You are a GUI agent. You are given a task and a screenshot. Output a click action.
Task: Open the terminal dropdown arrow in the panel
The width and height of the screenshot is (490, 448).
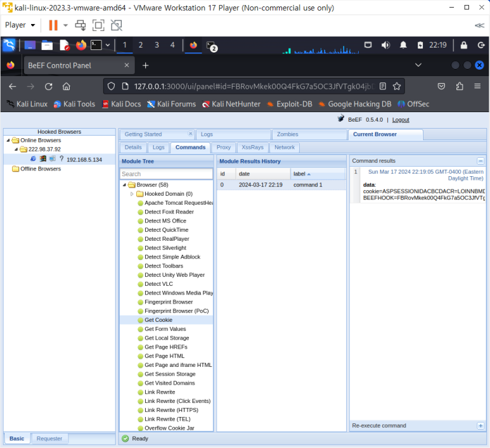click(x=108, y=45)
